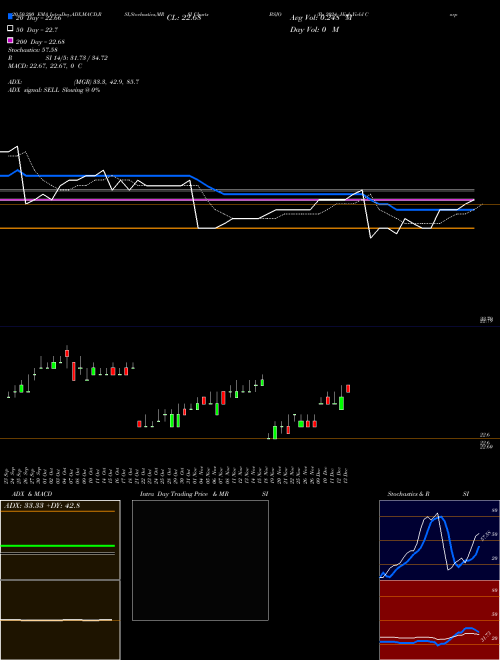The image size is (500, 660).
Task: Click the green ADX line in ADX panel
Action: 58,546
